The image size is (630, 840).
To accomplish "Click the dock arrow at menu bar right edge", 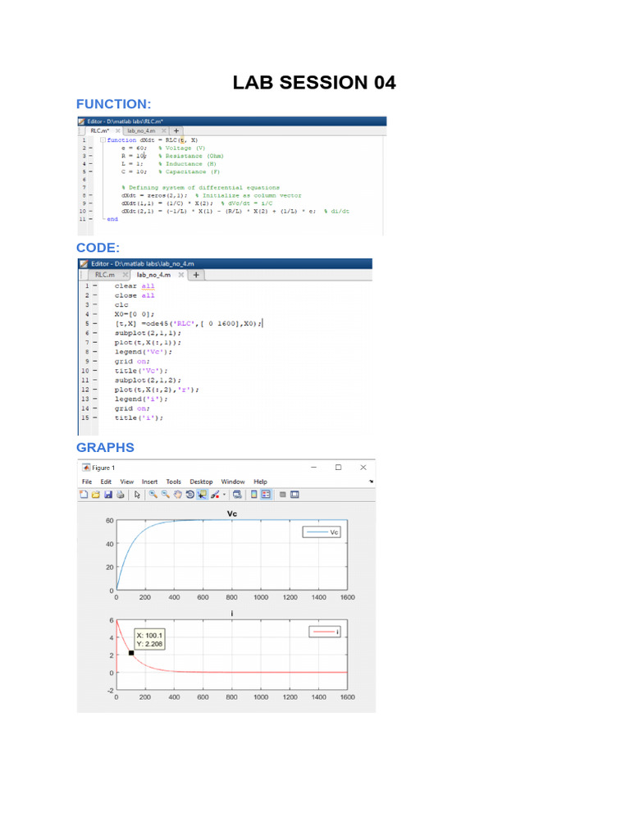I will click(x=372, y=481).
